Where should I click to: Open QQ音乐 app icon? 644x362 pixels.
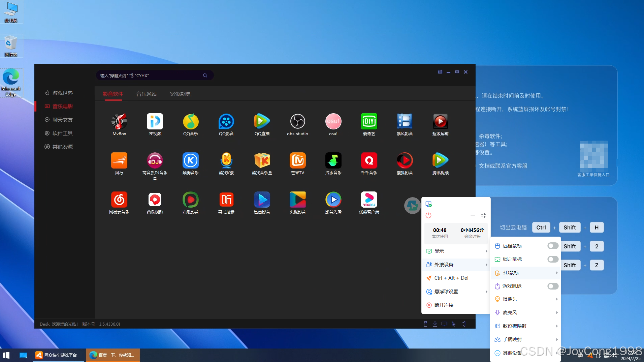191,124
